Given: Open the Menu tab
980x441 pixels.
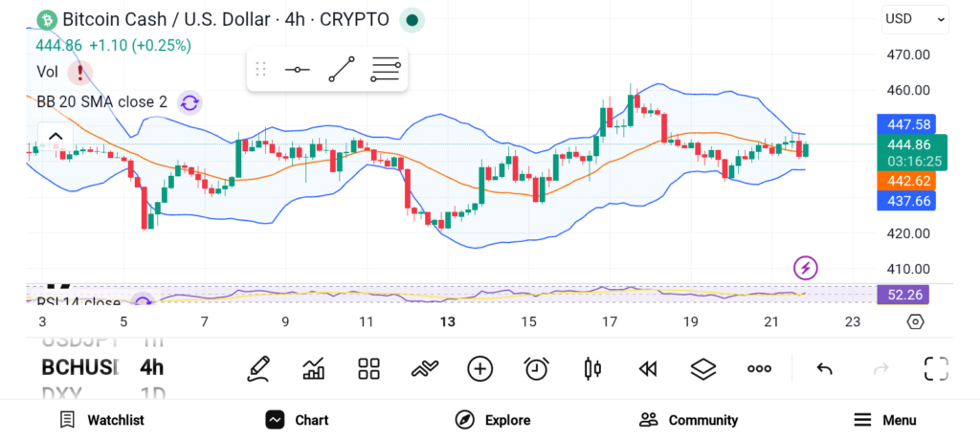Looking at the screenshot, I should pos(884,420).
